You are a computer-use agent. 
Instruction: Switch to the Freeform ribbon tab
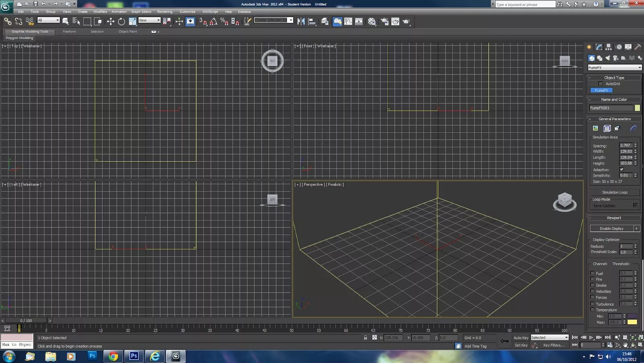coord(69,31)
